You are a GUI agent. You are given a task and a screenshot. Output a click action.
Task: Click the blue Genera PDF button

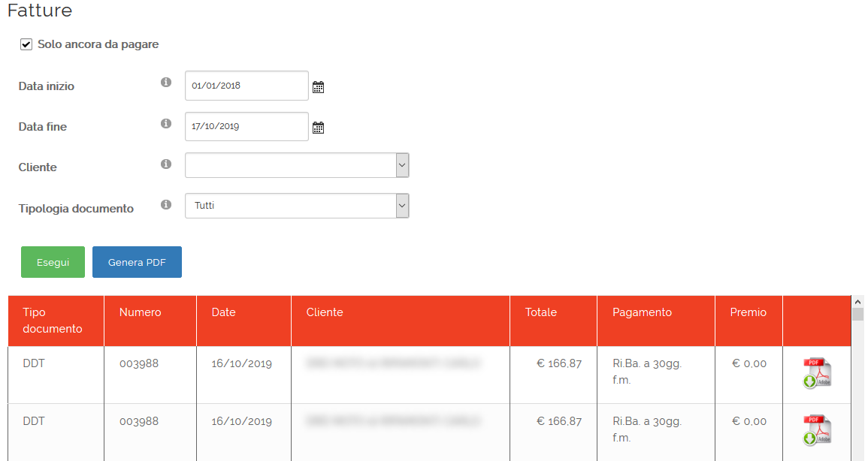137,262
